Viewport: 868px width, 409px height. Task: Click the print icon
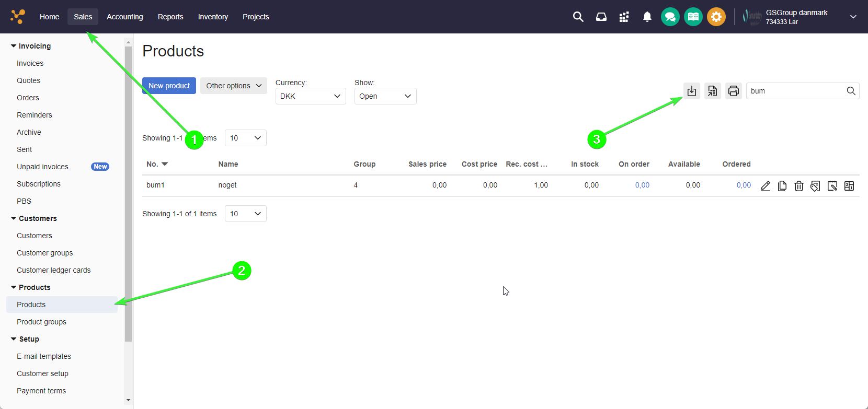[734, 91]
